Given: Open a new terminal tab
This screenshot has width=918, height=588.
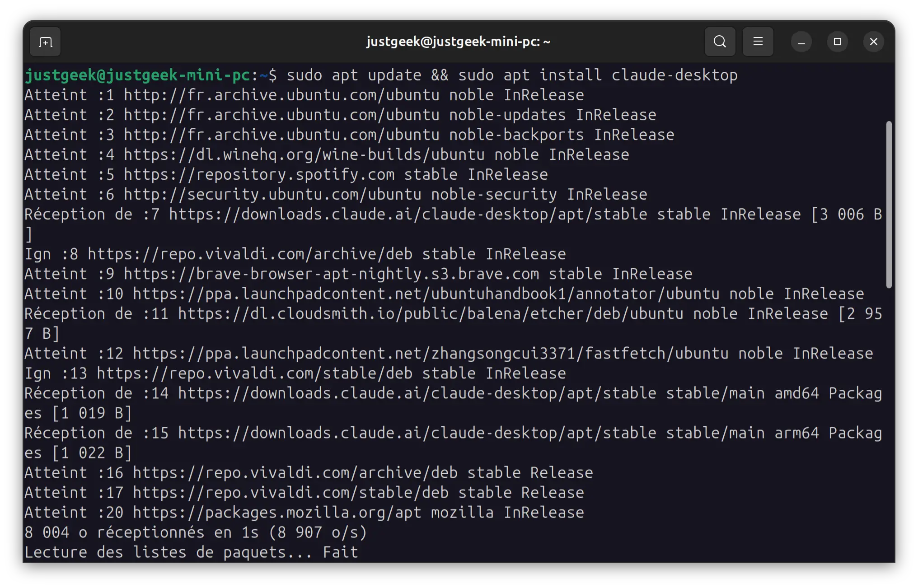Looking at the screenshot, I should (x=45, y=42).
